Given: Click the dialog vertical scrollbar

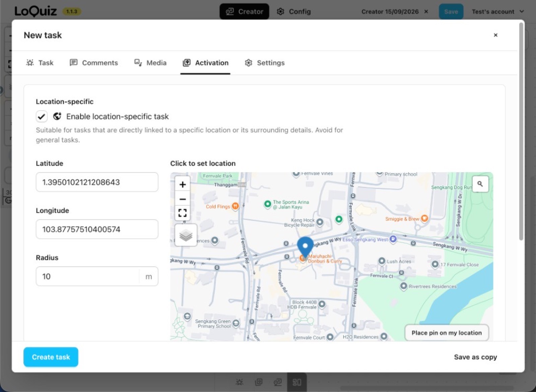Looking at the screenshot, I should click(521, 131).
